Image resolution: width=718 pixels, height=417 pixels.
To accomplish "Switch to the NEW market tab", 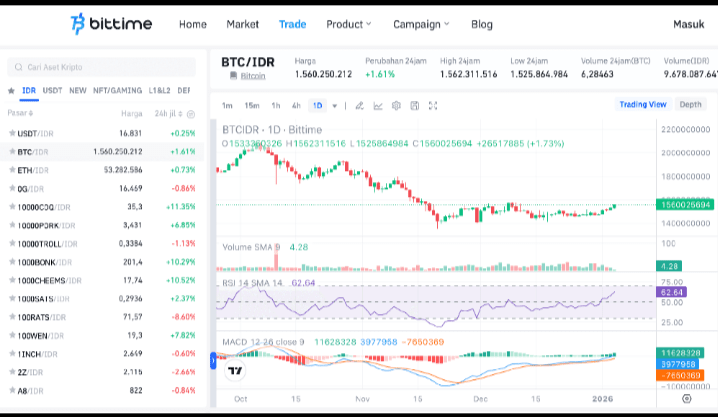I will click(78, 91).
